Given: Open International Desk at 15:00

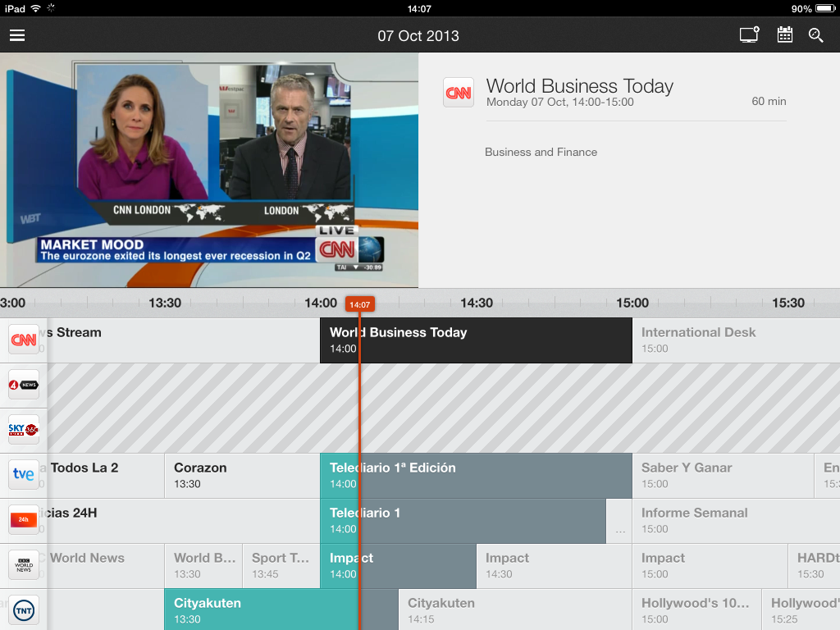Looking at the screenshot, I should 736,340.
